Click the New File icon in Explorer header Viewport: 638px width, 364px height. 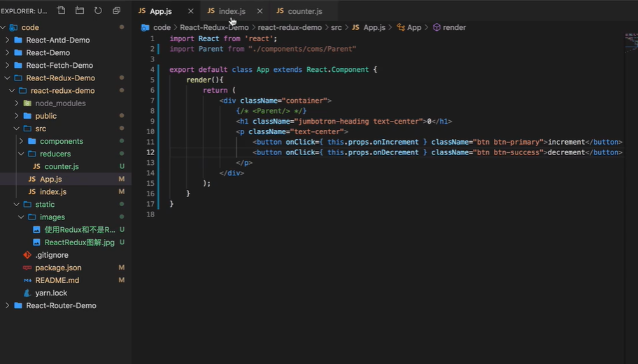(61, 10)
